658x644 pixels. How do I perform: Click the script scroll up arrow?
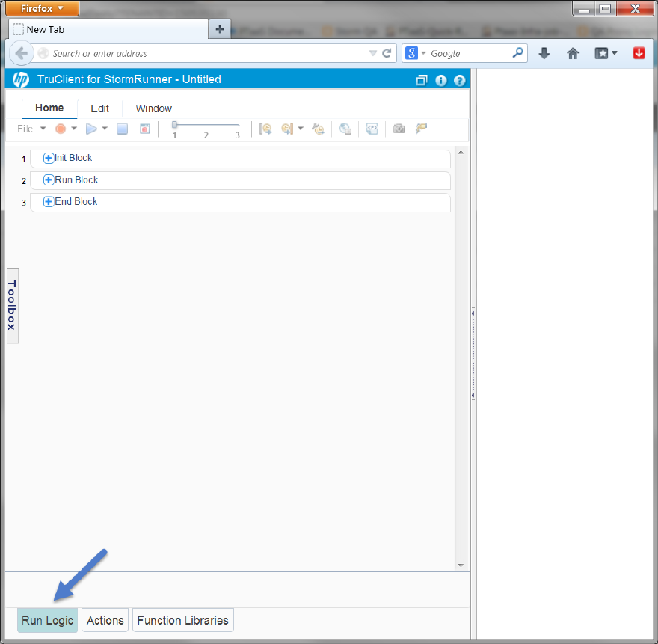point(461,153)
